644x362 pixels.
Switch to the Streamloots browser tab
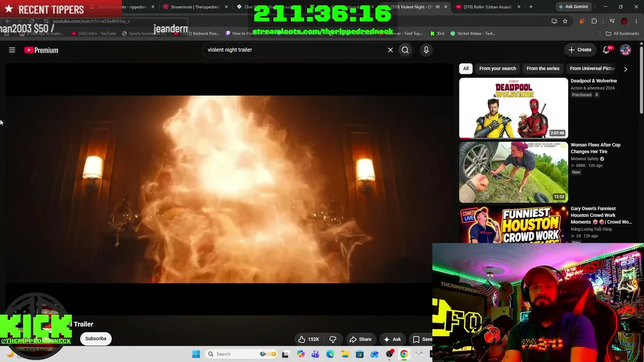195,7
